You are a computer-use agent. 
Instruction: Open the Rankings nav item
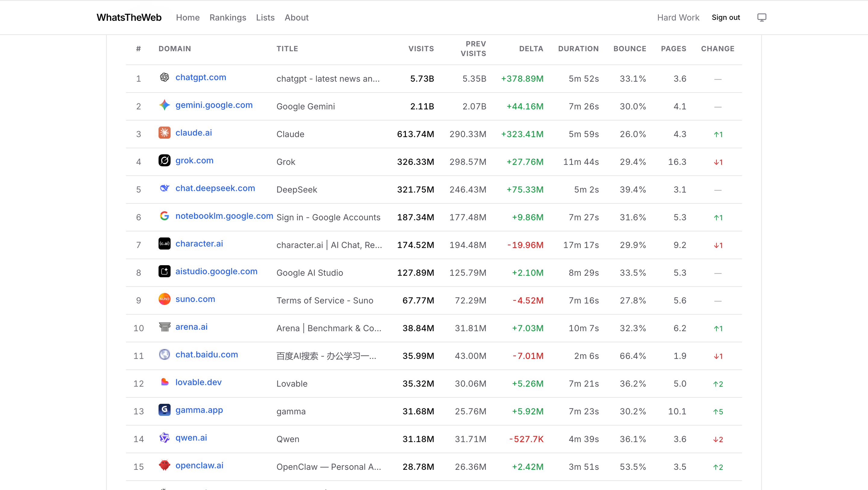coord(228,17)
